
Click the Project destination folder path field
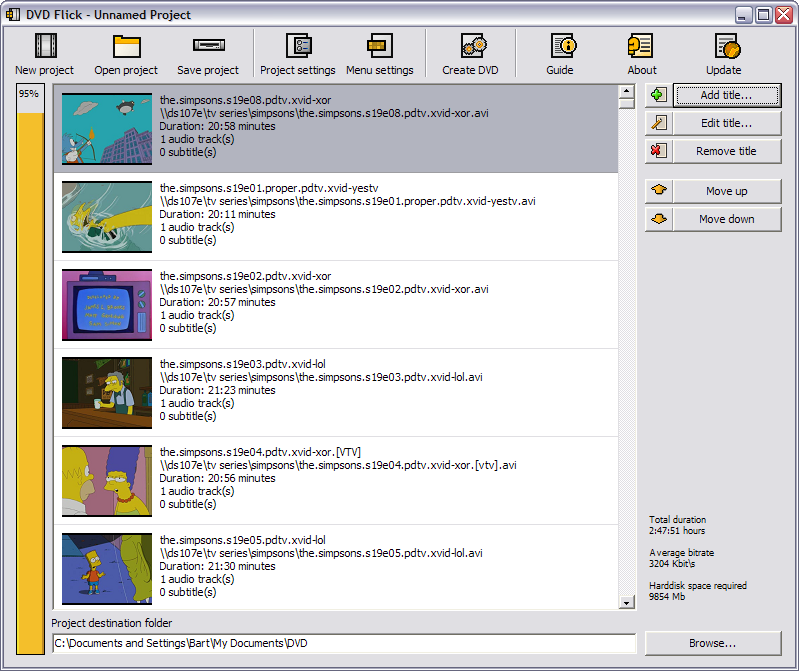point(344,643)
